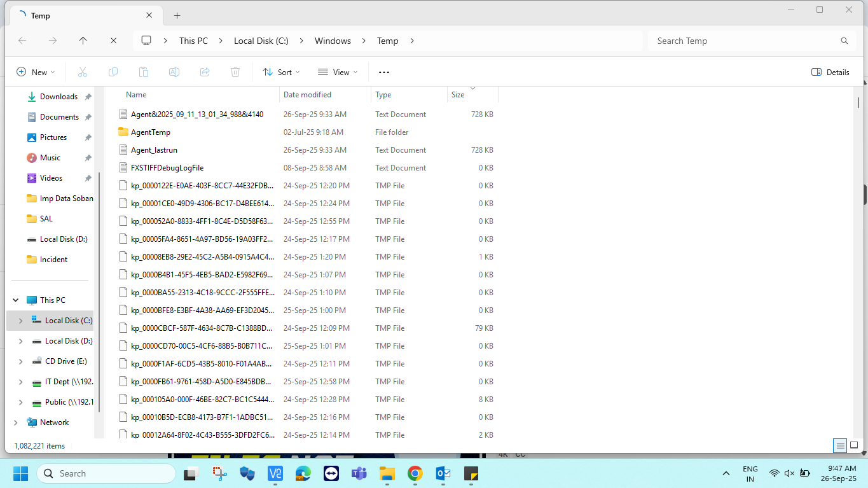Open the See more ellipsis toolbar menu
The width and height of the screenshot is (868, 488).
coord(383,71)
